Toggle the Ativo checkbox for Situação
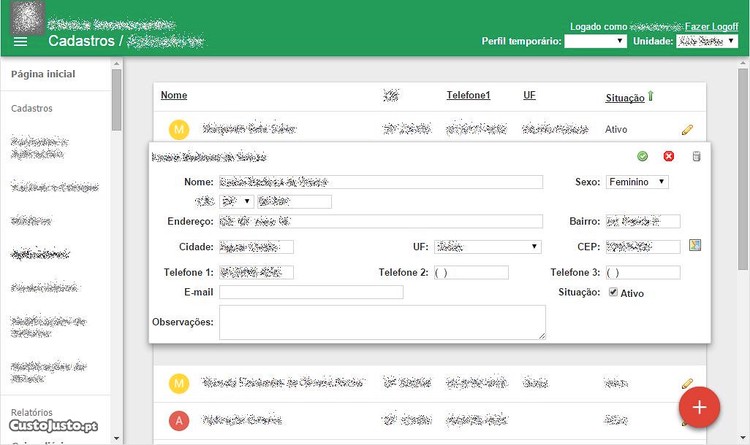The image size is (750, 445). coord(614,293)
